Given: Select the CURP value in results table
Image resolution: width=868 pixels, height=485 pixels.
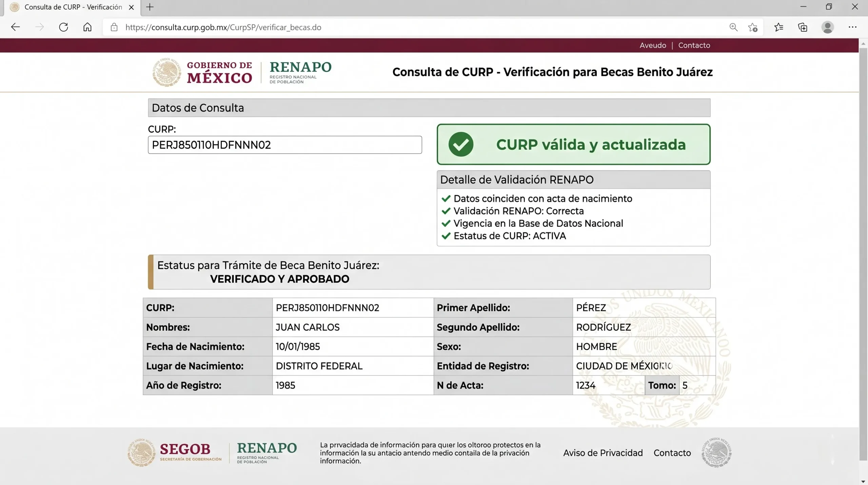Looking at the screenshot, I should click(327, 308).
